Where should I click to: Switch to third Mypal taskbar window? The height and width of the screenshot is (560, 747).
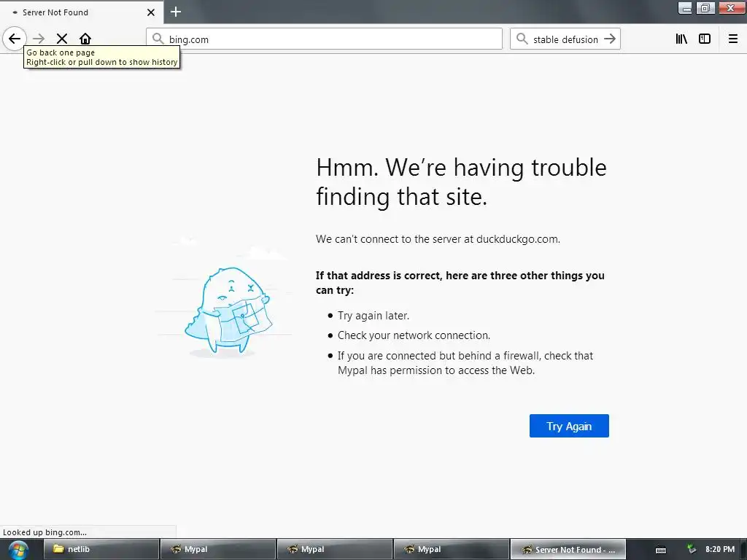tap(451, 549)
